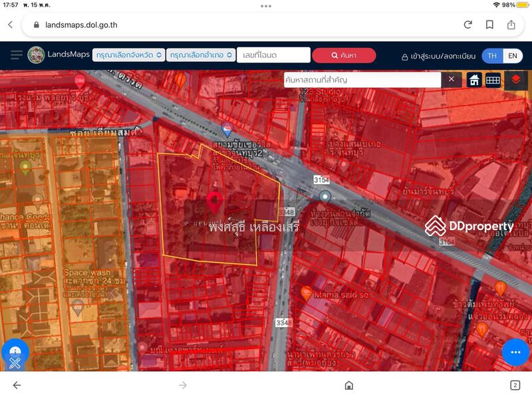
Task: Bookmark this page in browser
Action: pos(489,25)
